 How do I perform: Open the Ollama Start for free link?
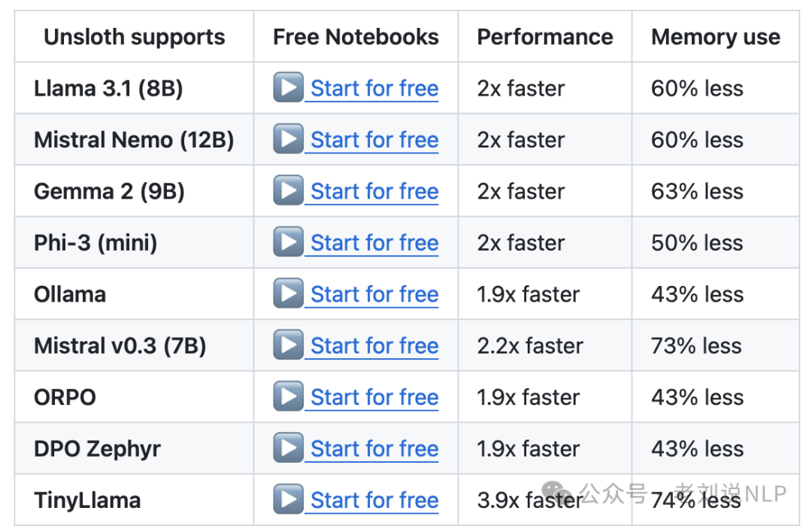(374, 294)
